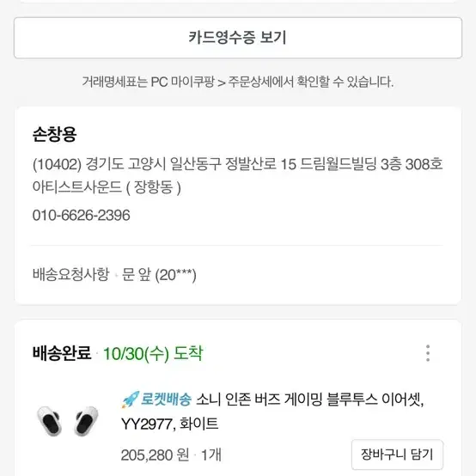Tap the YY2977, 화이트 option text
Image resolution: width=476 pixels, height=476 pixels.
169,424
